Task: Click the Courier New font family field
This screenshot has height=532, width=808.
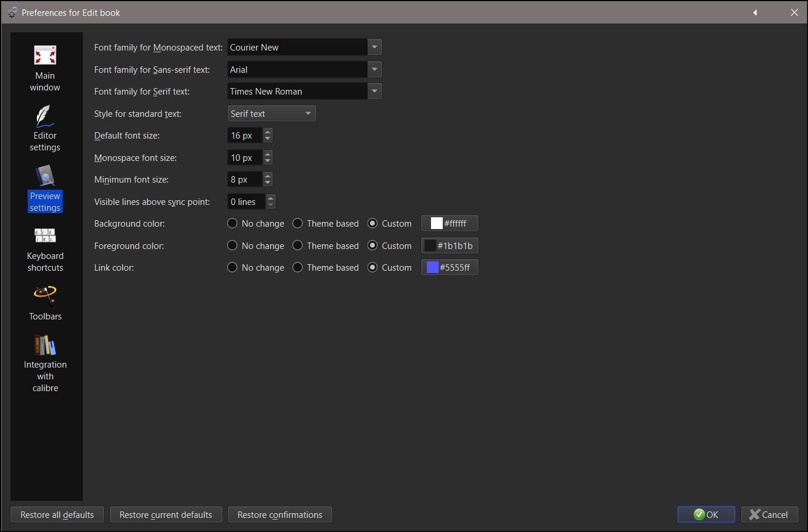Action: point(298,47)
